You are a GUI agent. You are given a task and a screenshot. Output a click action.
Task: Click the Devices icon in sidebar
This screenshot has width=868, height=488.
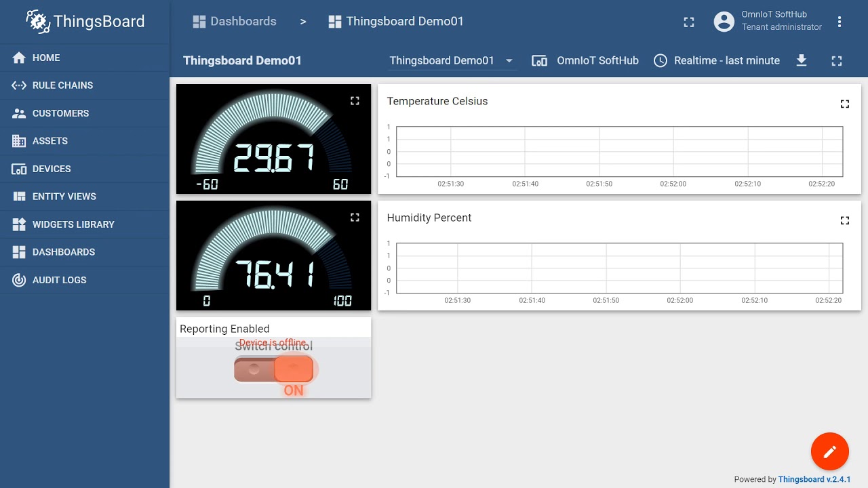coord(19,169)
